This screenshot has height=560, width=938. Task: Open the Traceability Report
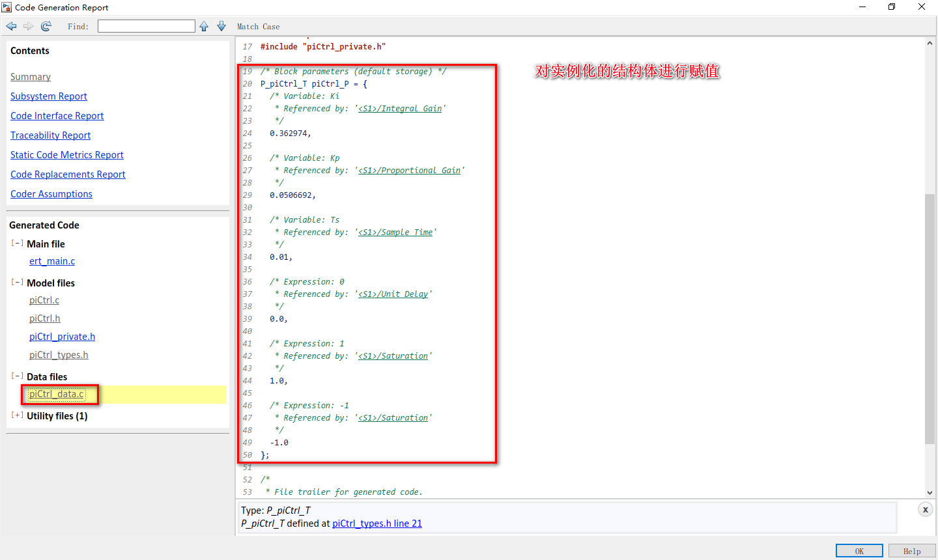point(50,135)
